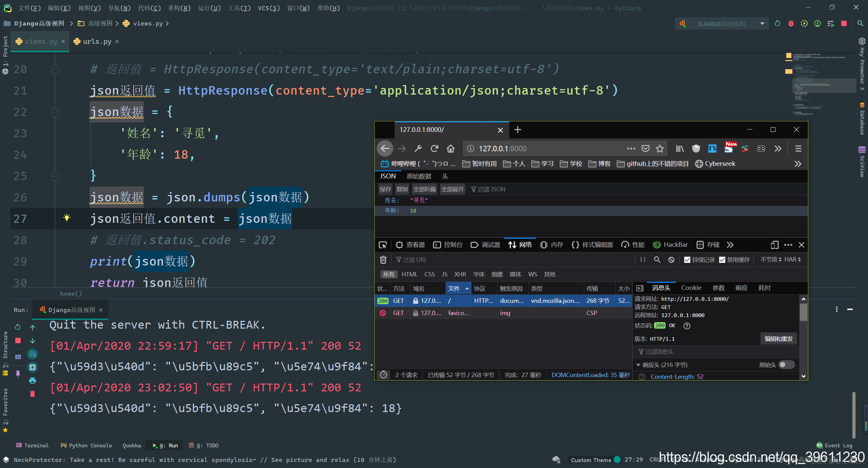Open the Event Log panel
The image size is (868, 468).
point(835,445)
